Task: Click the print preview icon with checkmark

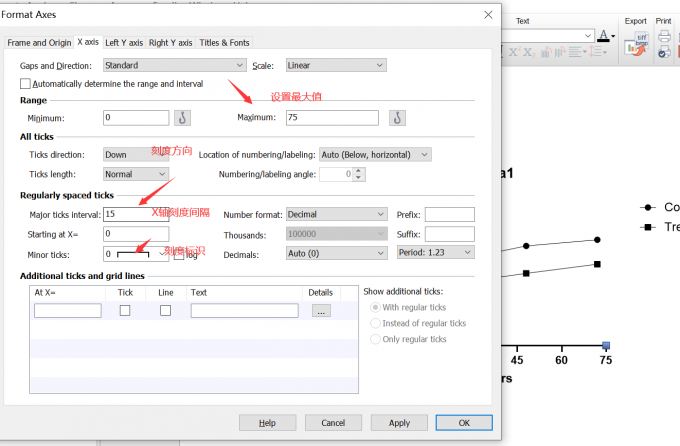Action: pyautogui.click(x=663, y=52)
